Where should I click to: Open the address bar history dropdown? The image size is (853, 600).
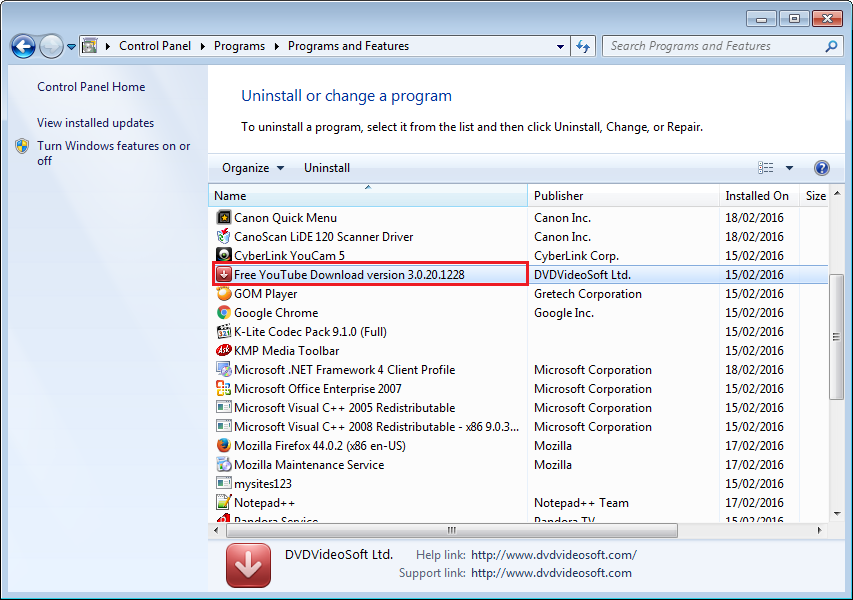tap(560, 47)
